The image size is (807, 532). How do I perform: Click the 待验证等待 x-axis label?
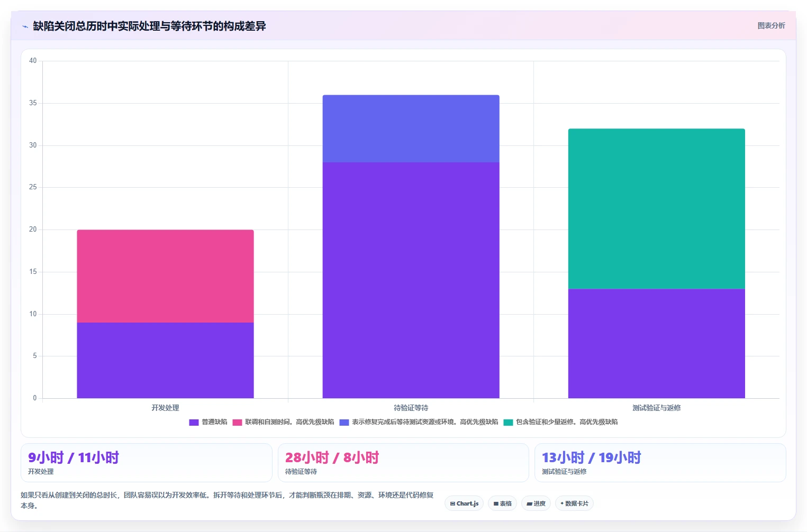click(411, 408)
